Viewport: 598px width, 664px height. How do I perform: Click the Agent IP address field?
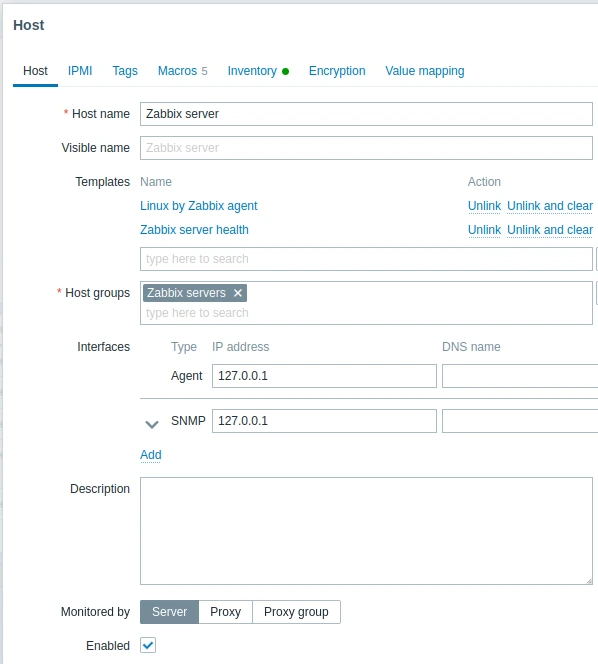click(x=324, y=376)
